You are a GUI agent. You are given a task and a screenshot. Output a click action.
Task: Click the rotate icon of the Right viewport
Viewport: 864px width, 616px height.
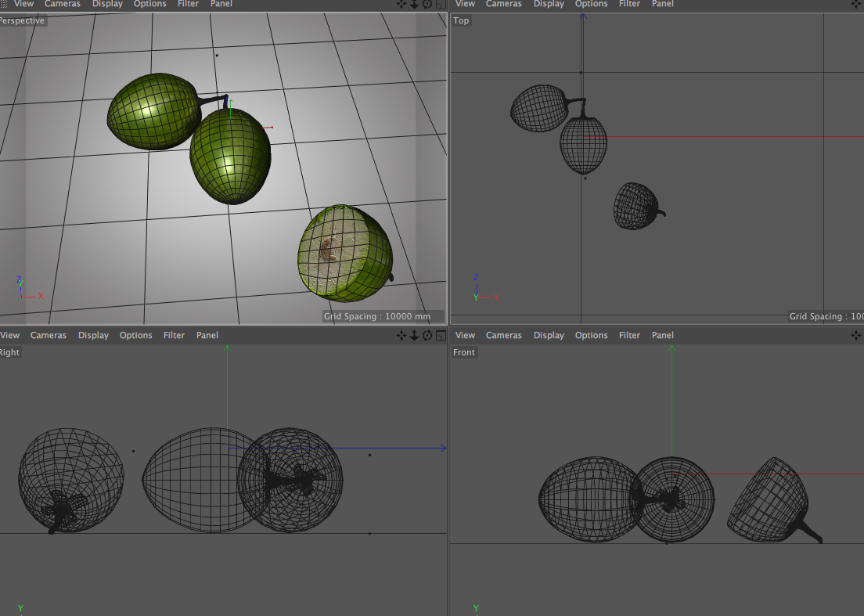point(427,335)
